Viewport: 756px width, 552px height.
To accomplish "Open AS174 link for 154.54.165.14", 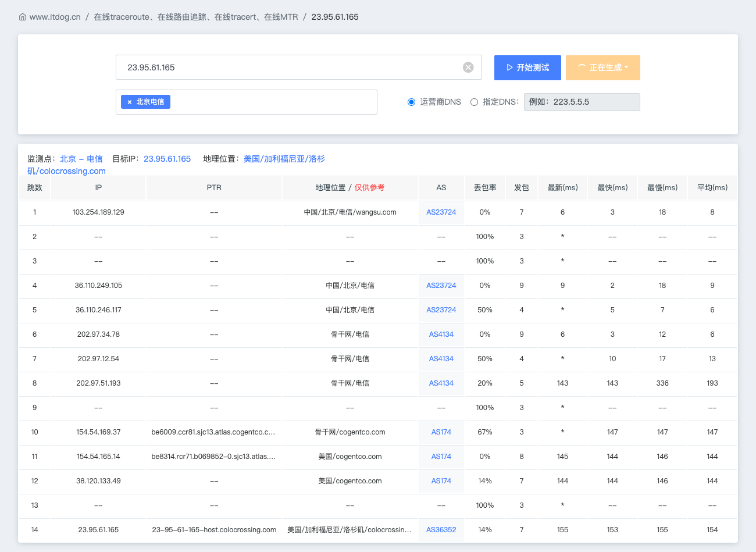I will click(441, 457).
